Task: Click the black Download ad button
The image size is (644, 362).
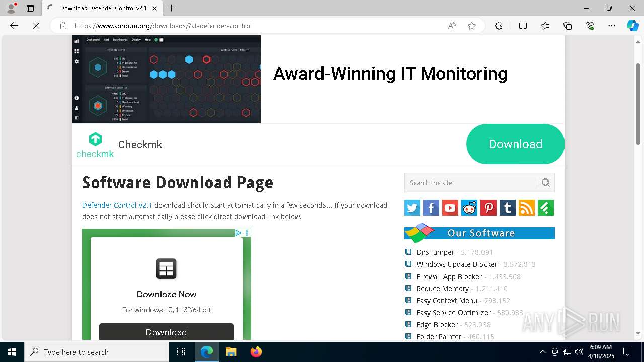Action: tap(167, 332)
